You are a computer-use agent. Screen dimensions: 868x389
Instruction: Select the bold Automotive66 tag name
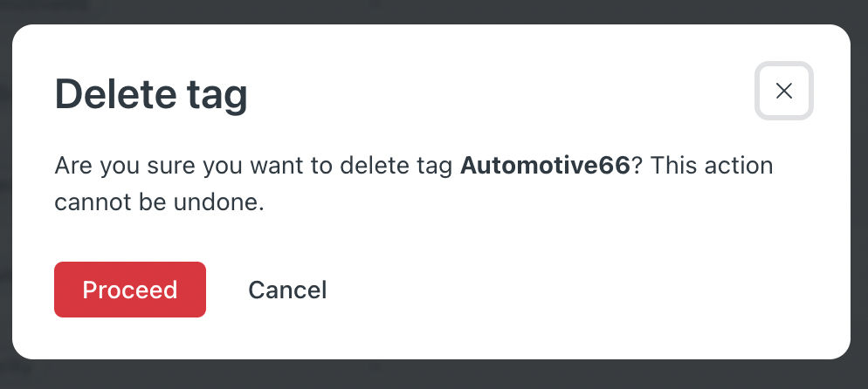point(545,165)
